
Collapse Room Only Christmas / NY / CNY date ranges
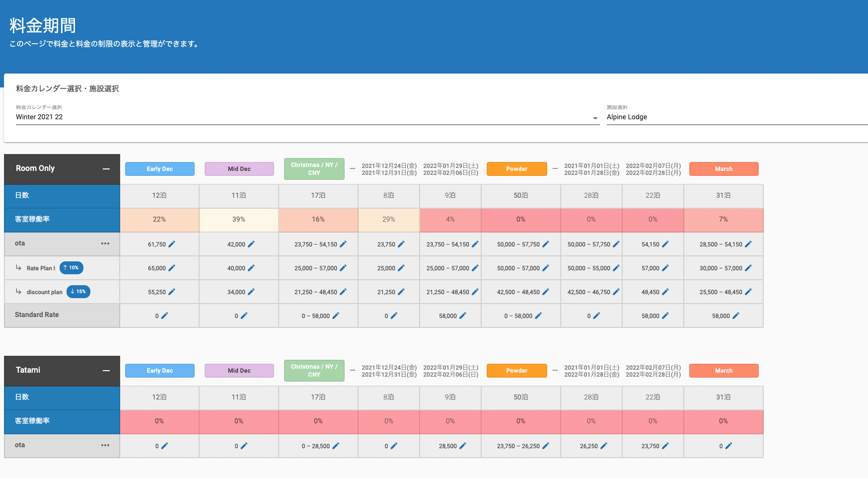click(353, 169)
